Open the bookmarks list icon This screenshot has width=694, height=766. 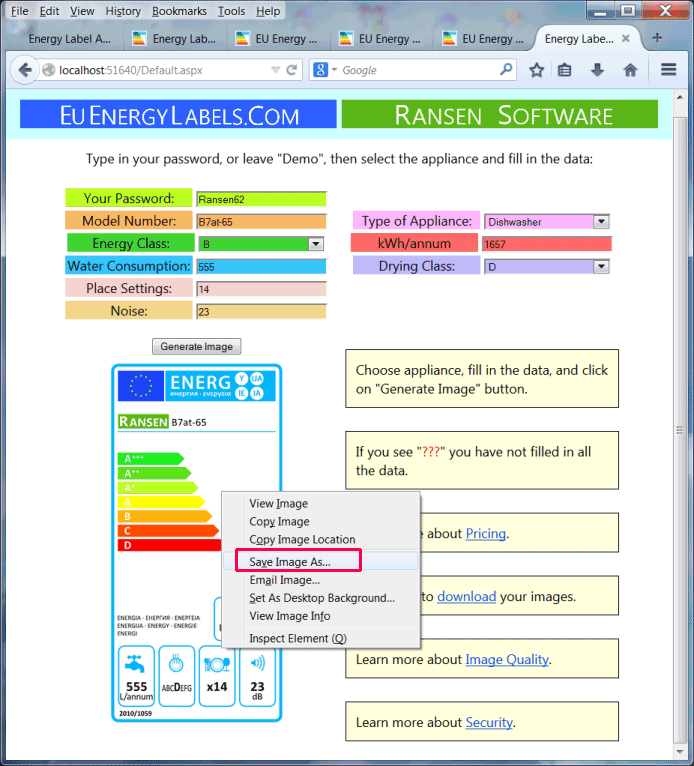pos(565,70)
